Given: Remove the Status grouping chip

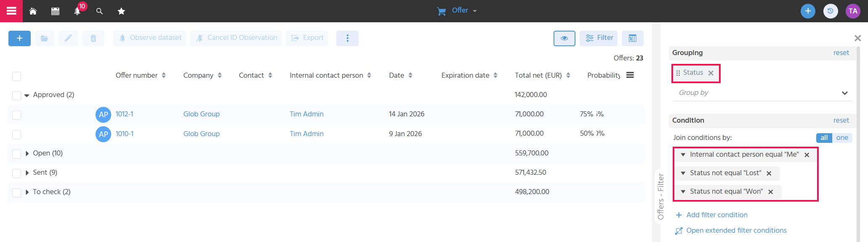Looking at the screenshot, I should click(x=711, y=73).
